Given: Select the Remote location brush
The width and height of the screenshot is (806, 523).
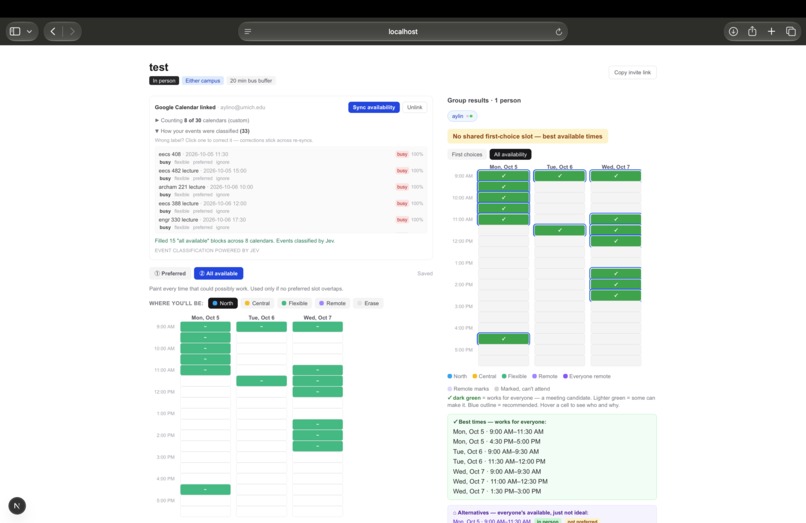Looking at the screenshot, I should (x=332, y=303).
